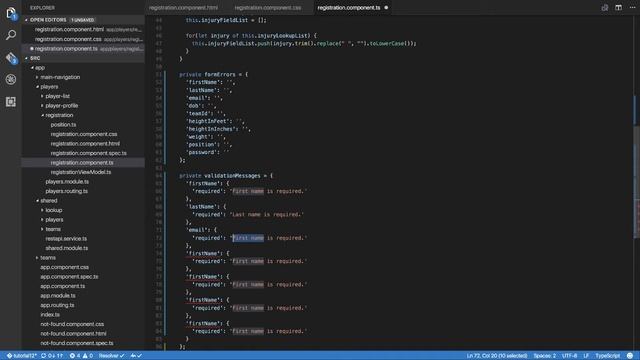Image resolution: width=640 pixels, height=360 pixels.
Task: Expand the teams folder under shared
Action: coord(53,229)
